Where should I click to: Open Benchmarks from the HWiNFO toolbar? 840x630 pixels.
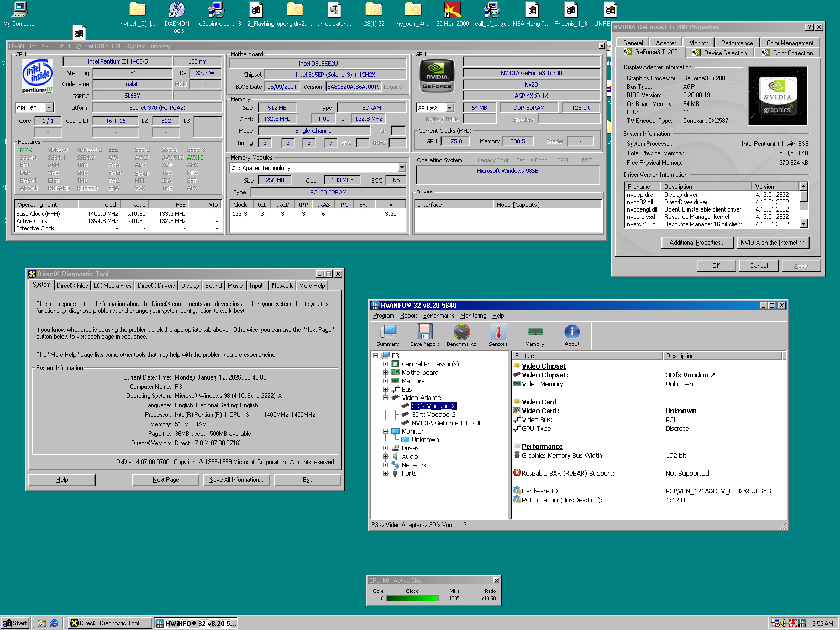tap(461, 335)
